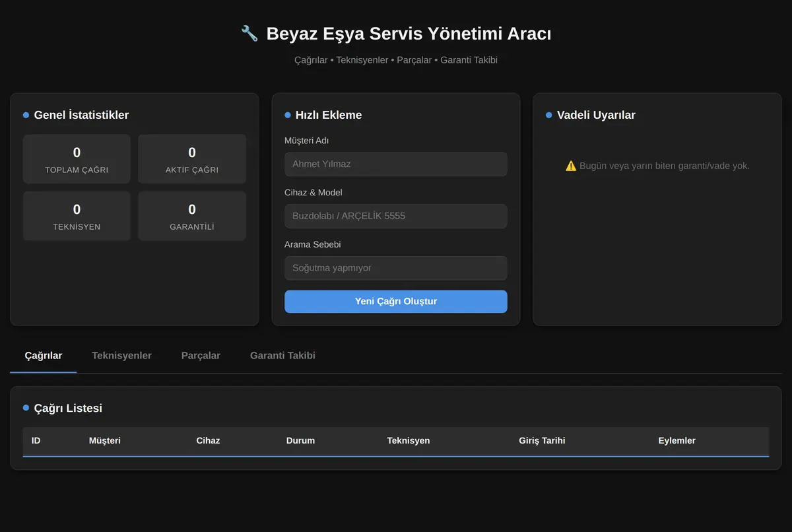Click the Toplam Çağrı statistic card

tap(77, 159)
